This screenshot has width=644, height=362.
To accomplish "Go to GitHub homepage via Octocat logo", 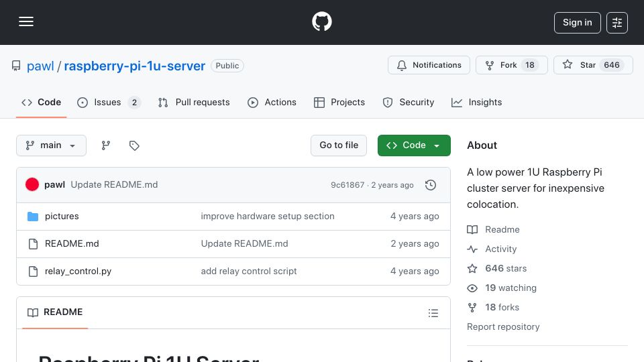I will coord(321,21).
